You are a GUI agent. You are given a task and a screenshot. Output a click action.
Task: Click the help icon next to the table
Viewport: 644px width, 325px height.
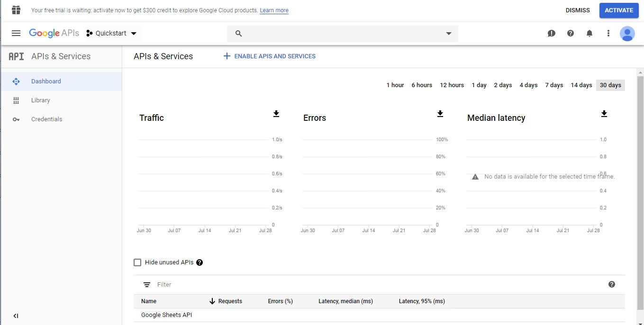(611, 284)
